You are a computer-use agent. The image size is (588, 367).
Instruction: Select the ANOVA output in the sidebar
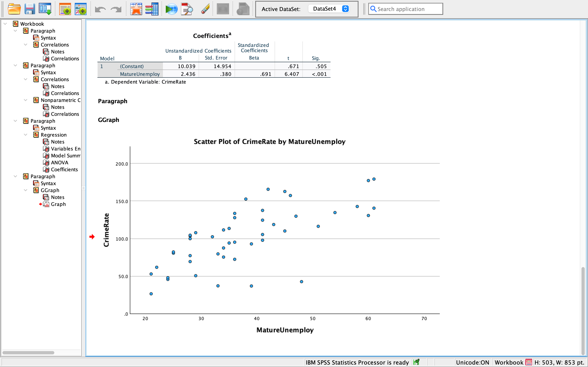pos(59,162)
